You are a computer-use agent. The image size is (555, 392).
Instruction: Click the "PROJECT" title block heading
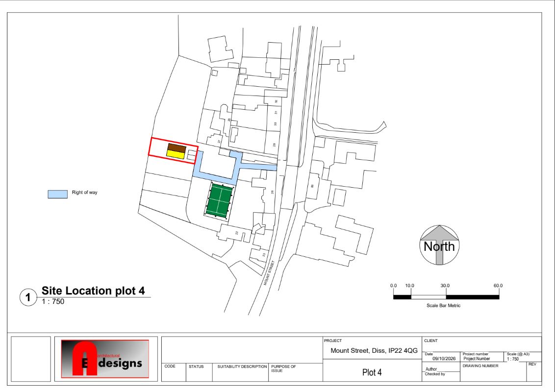pyautogui.click(x=333, y=341)
